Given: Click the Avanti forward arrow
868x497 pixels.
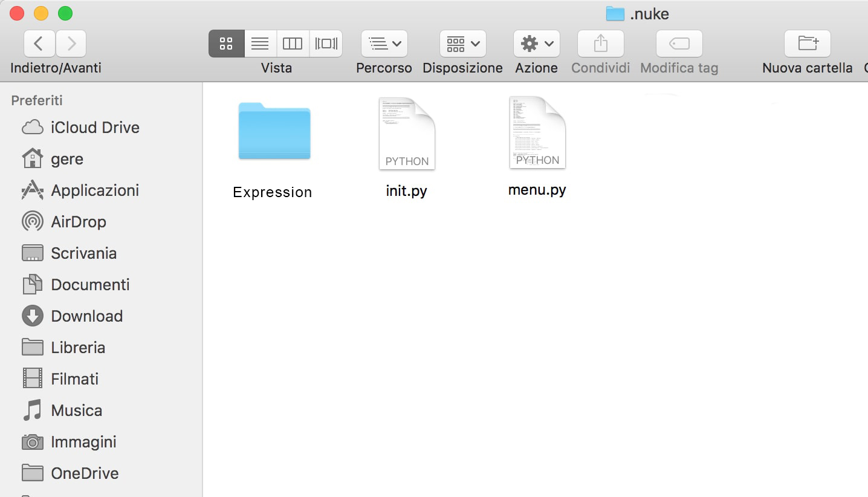Looking at the screenshot, I should (71, 43).
